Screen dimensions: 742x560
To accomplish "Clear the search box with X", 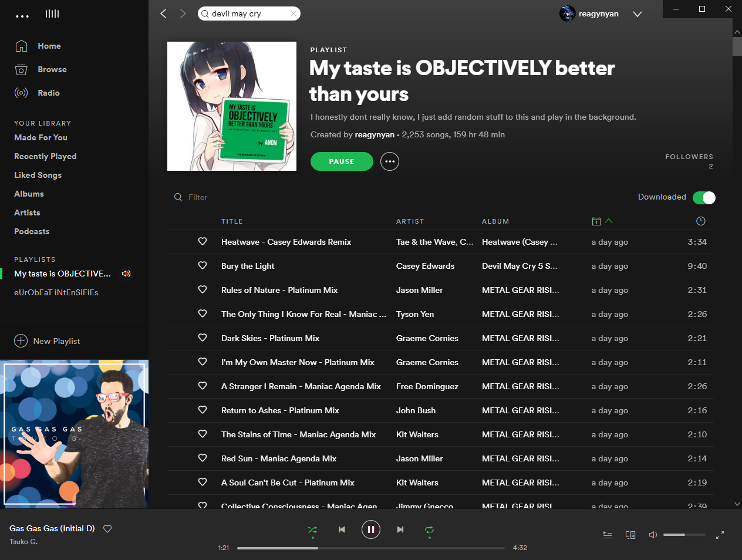I will click(294, 14).
